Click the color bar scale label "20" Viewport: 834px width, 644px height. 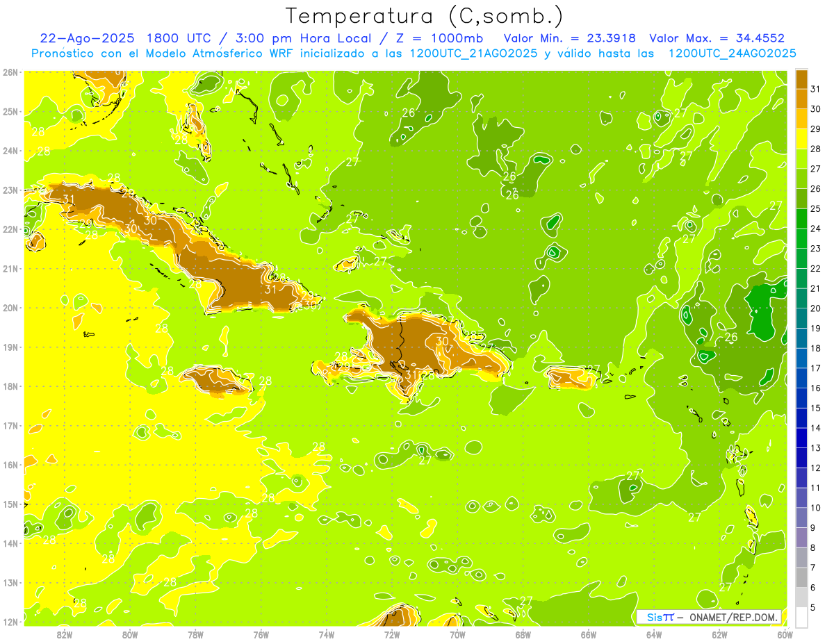pyautogui.click(x=815, y=308)
